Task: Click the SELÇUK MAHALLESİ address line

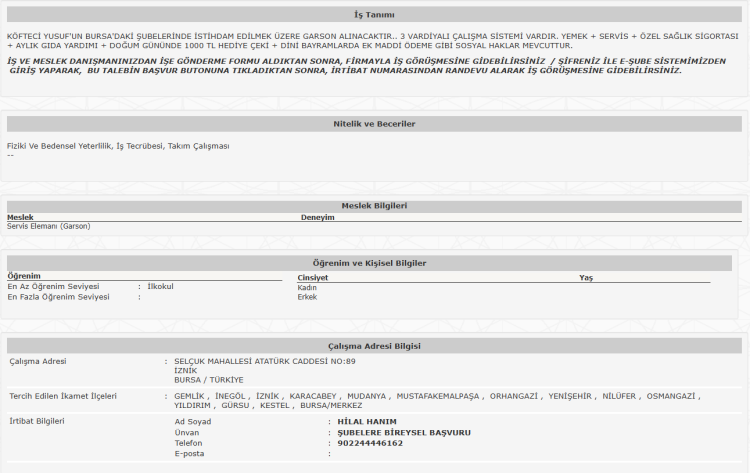Action: click(x=264, y=361)
